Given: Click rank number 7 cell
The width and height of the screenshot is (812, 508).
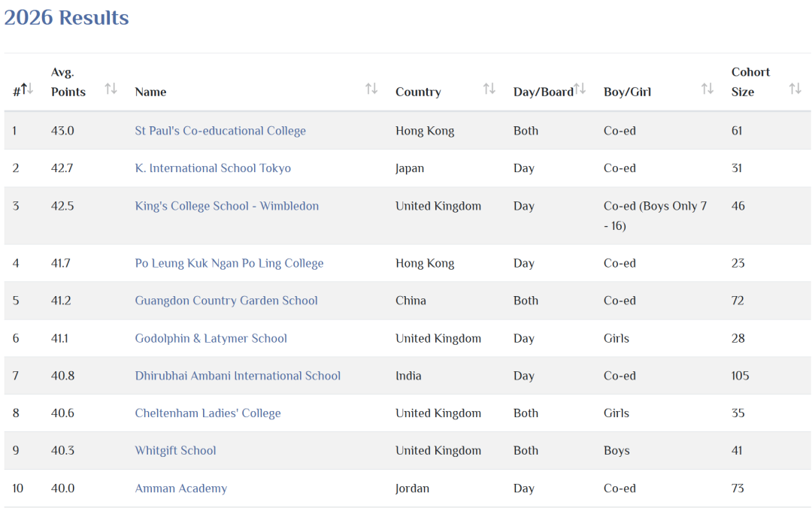Looking at the screenshot, I should pos(16,376).
